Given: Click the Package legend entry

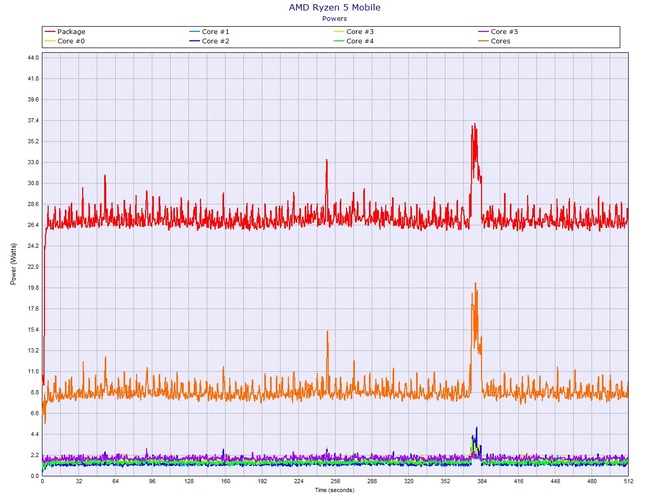Looking at the screenshot, I should 65,32.
